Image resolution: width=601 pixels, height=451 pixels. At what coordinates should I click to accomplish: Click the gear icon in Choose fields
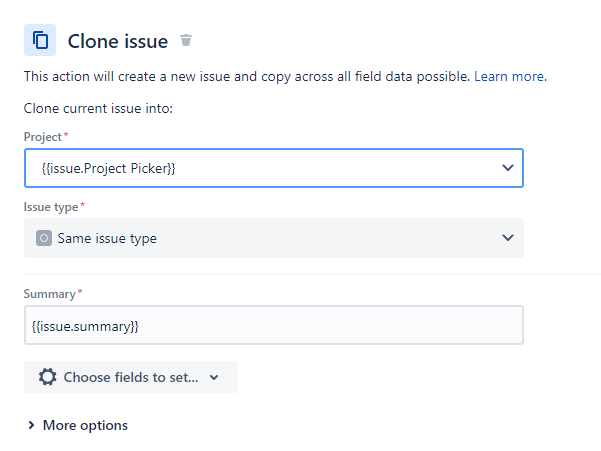(x=47, y=377)
